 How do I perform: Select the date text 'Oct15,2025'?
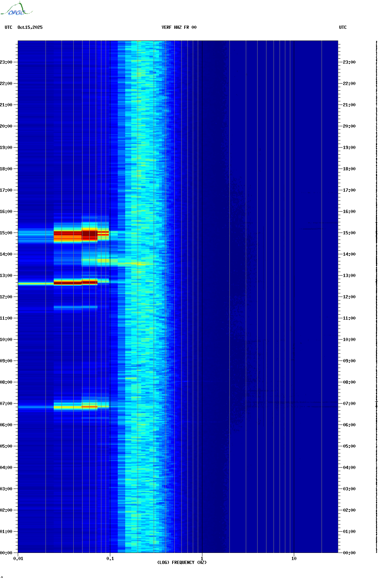coord(30,27)
